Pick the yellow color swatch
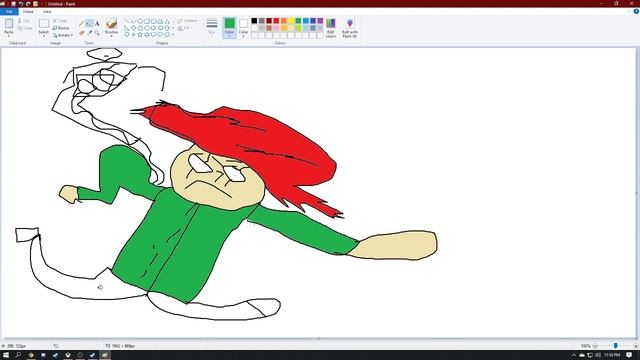The image size is (640, 360). [x=291, y=20]
